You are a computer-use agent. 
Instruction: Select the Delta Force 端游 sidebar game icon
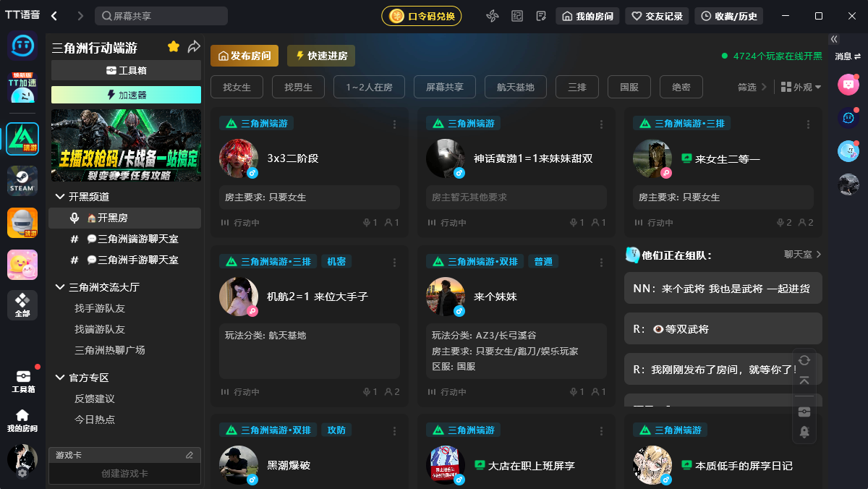point(22,139)
